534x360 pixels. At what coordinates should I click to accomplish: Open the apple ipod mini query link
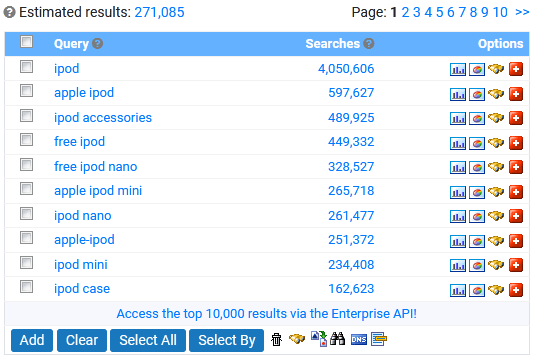pos(98,191)
